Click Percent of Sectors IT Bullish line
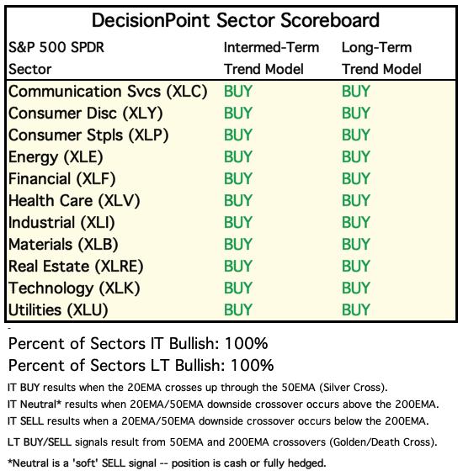This screenshot has height=476, width=463. point(138,344)
